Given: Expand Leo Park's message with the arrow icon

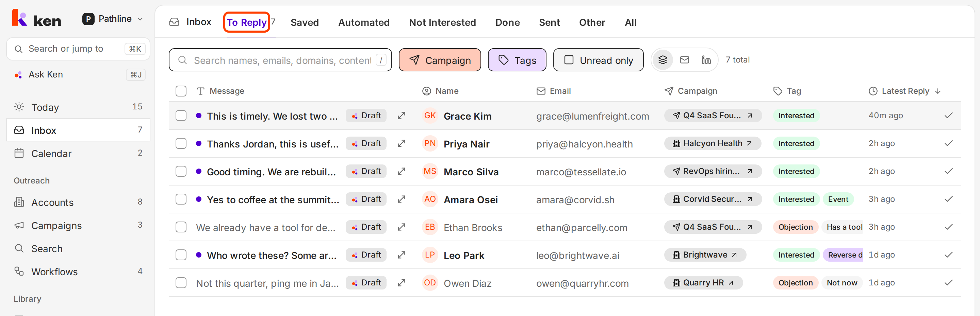Looking at the screenshot, I should click(401, 255).
